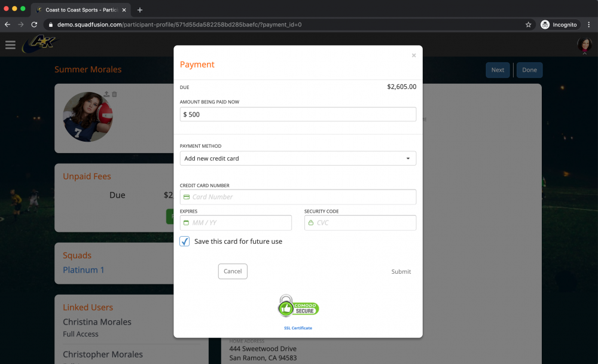
Task: Click the trash icon beside profile photo
Action: click(115, 94)
